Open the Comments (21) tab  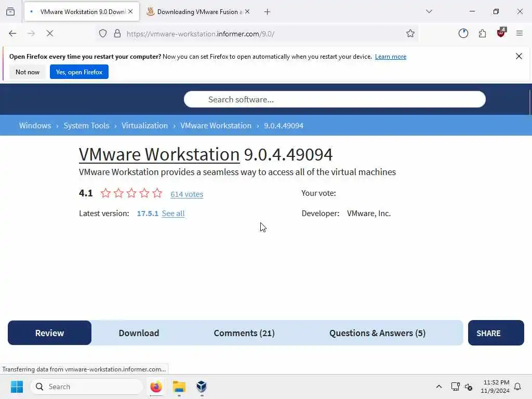(244, 333)
